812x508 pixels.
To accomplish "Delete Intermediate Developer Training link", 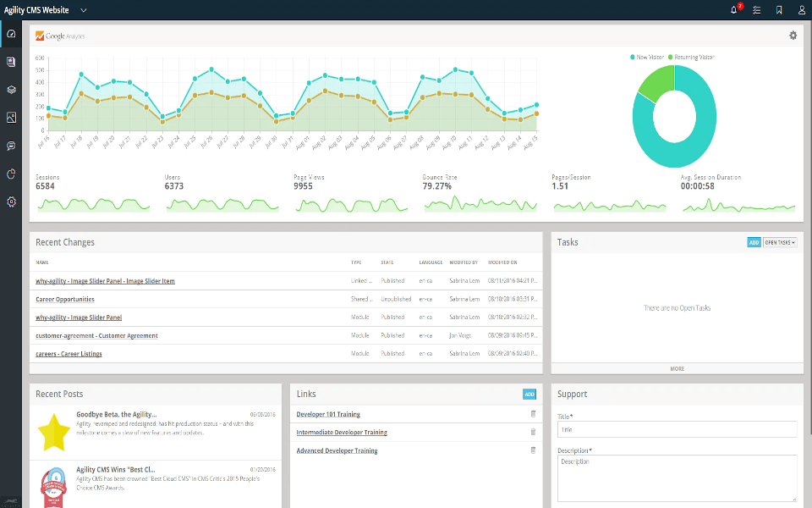I will tap(533, 432).
